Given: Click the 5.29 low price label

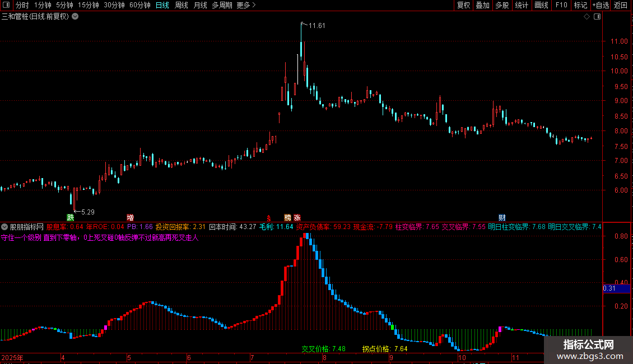Looking at the screenshot, I should tap(87, 212).
